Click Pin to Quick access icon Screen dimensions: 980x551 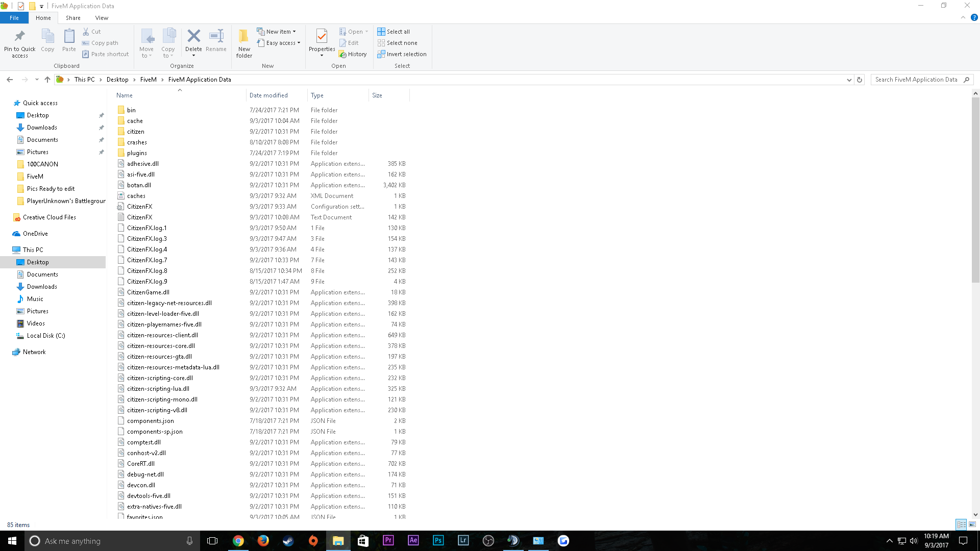(x=20, y=37)
